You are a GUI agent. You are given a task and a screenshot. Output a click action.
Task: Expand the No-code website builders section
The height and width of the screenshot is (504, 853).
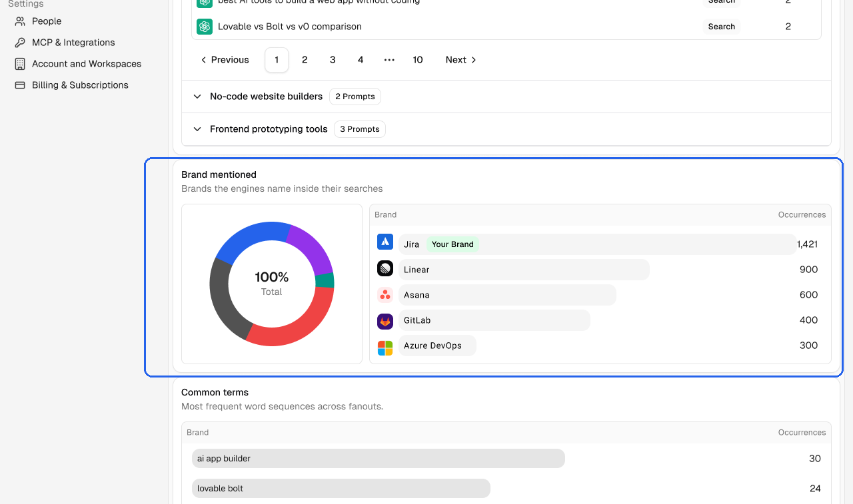click(x=197, y=97)
